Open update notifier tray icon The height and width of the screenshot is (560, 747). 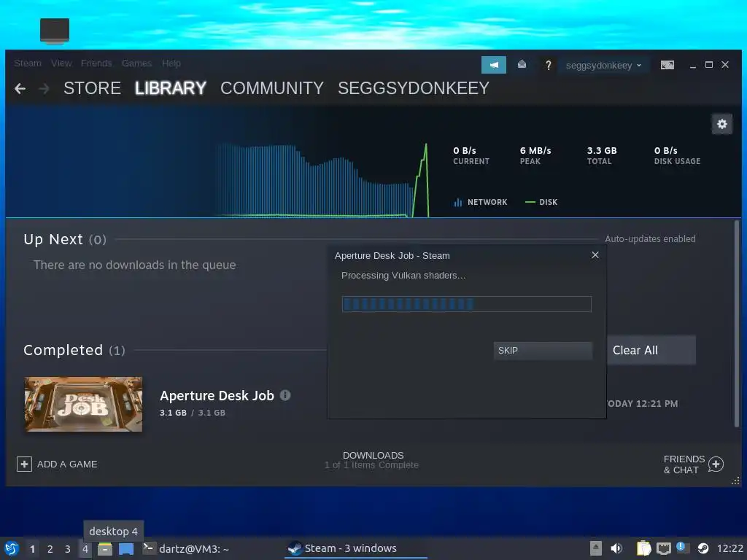coord(683,548)
